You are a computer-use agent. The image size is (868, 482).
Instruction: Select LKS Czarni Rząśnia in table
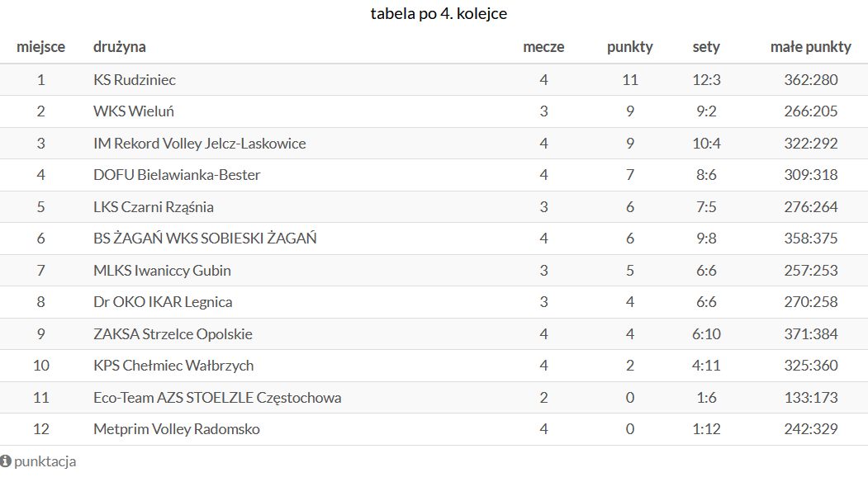[154, 207]
